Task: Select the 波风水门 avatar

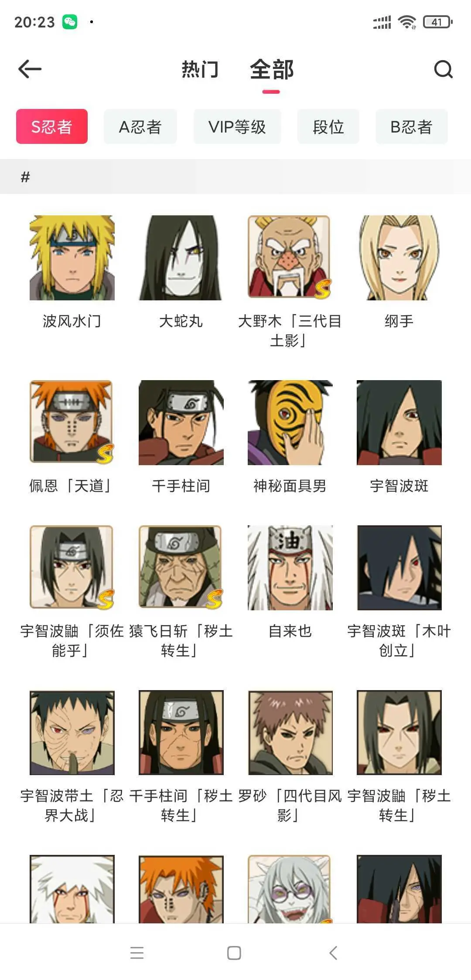Action: click(x=72, y=258)
